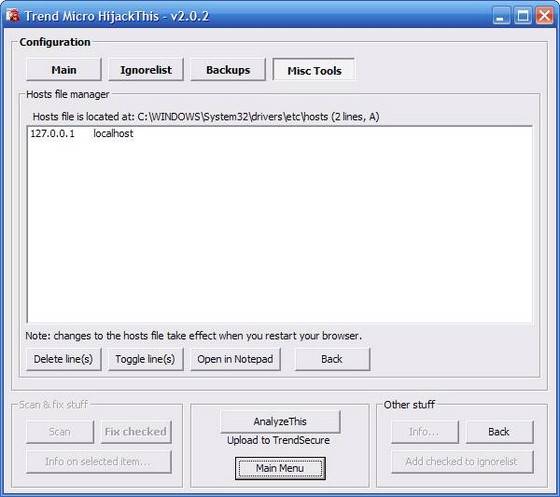Viewport: 560px width, 497px height.
Task: Switch to the Main configuration tab
Action: [64, 70]
